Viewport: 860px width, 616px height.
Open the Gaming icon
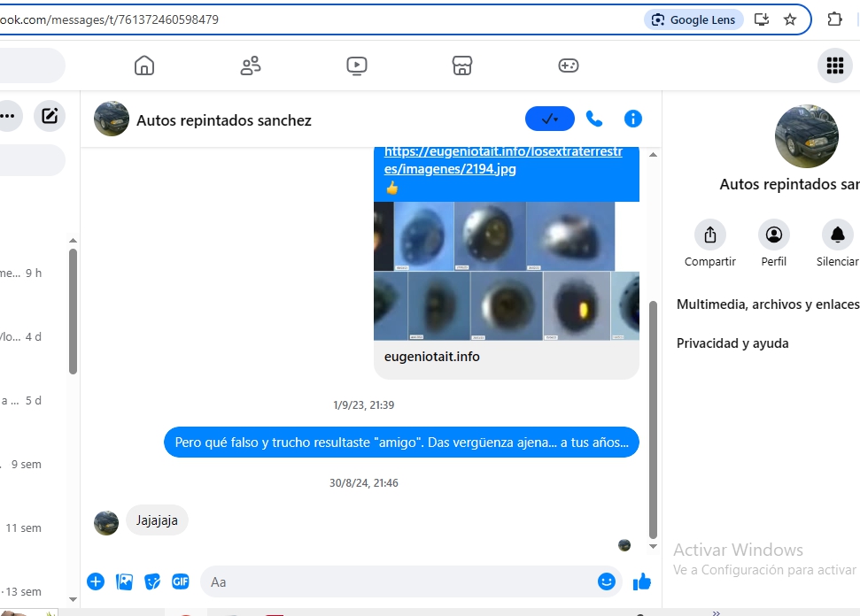(568, 65)
